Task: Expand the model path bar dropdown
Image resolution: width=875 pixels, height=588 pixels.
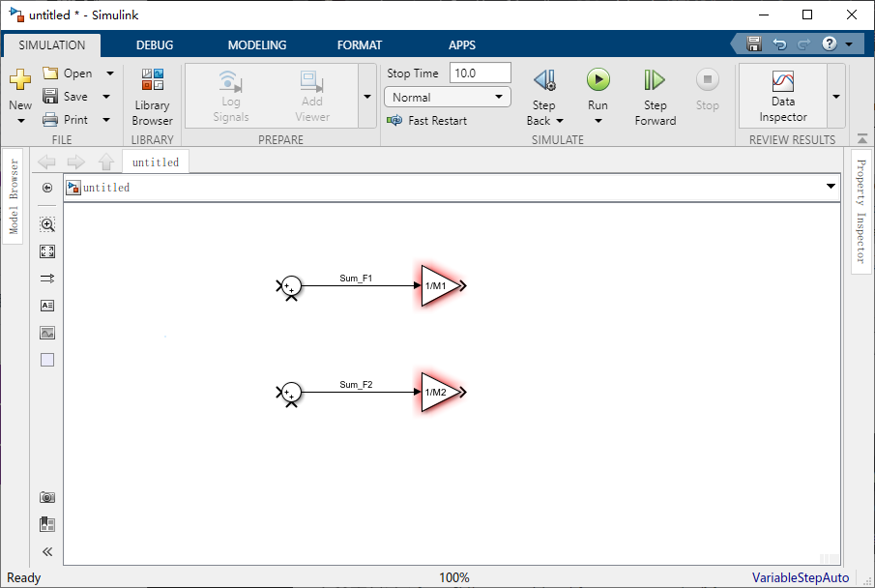Action: pyautogui.click(x=831, y=186)
